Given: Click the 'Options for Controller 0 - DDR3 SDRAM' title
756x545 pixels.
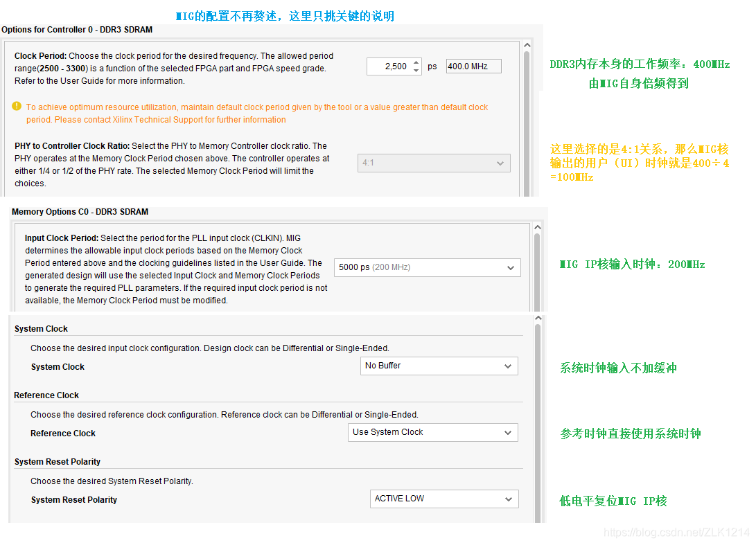Looking at the screenshot, I should [x=77, y=30].
